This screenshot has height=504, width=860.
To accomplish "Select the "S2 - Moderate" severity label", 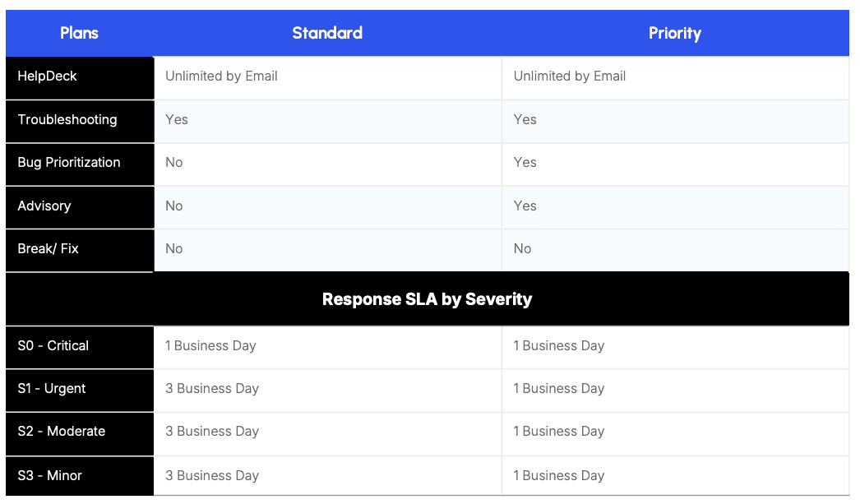I will tap(62, 432).
